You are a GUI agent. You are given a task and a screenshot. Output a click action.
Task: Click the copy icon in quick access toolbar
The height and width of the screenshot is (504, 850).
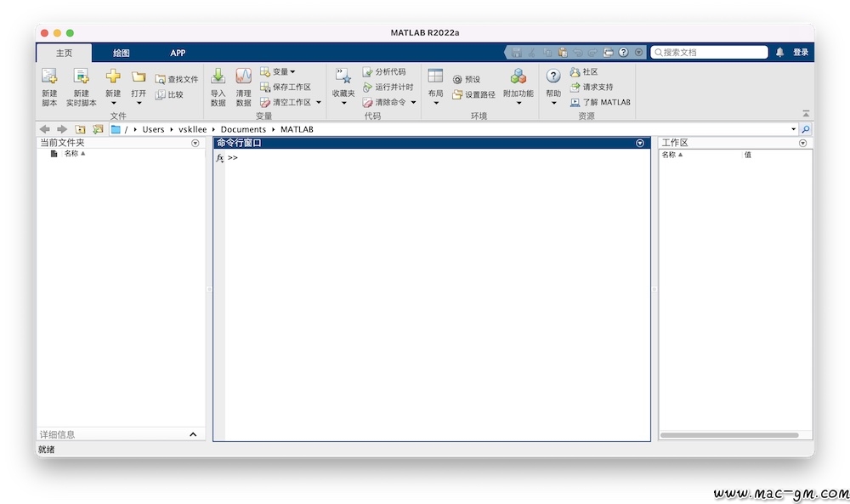pyautogui.click(x=547, y=53)
